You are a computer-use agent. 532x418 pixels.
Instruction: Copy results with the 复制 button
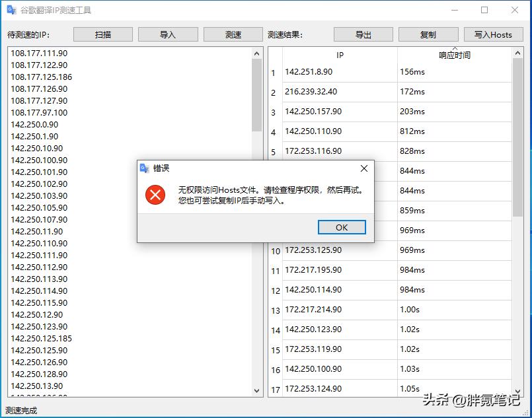coord(428,34)
